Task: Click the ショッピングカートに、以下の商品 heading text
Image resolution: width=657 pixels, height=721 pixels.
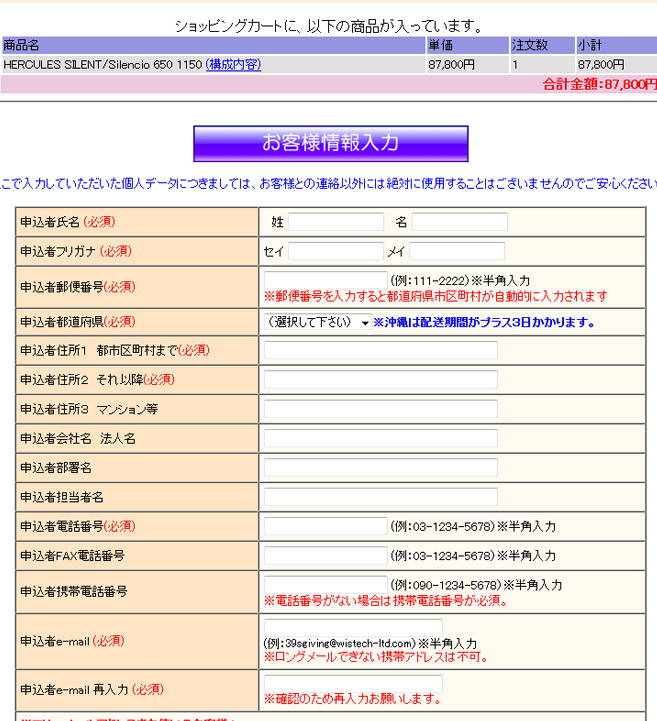Action: pyautogui.click(x=329, y=26)
